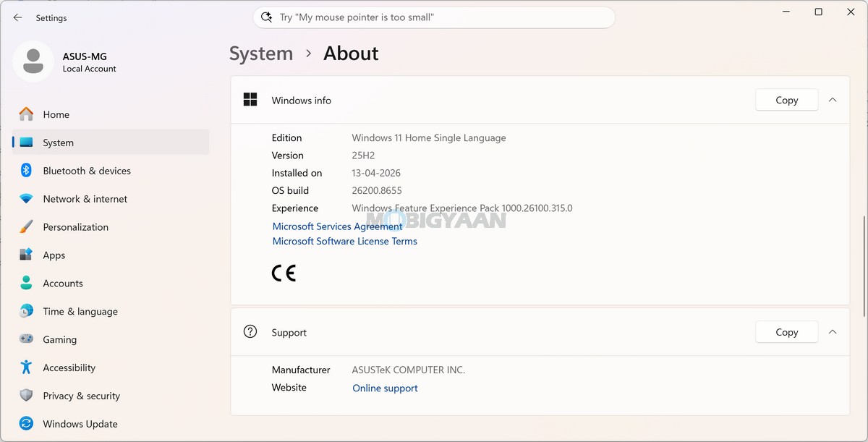Screen dimensions: 868x442
Task: Click the Home house icon
Action: (x=26, y=114)
